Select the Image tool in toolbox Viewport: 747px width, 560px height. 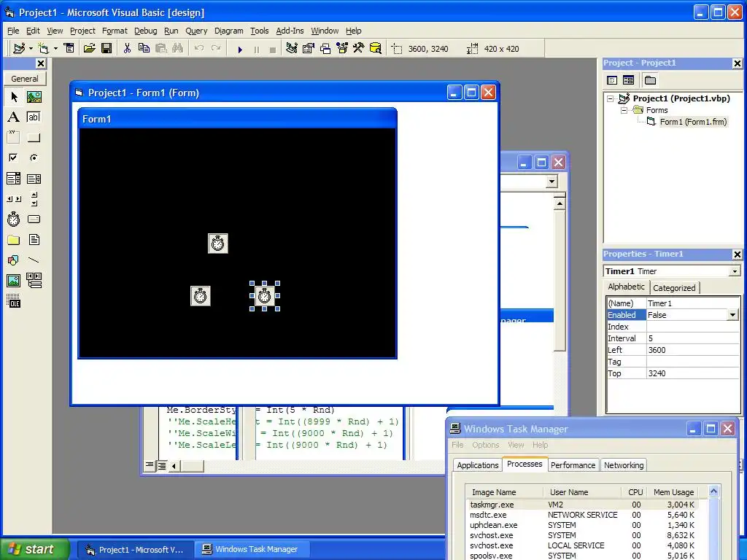point(14,281)
